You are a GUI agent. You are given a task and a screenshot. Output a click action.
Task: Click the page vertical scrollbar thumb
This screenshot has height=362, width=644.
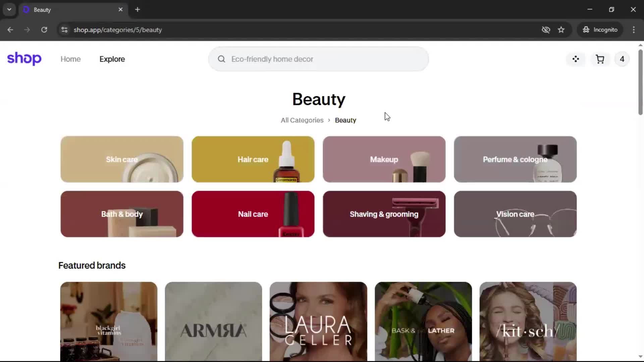pyautogui.click(x=640, y=82)
